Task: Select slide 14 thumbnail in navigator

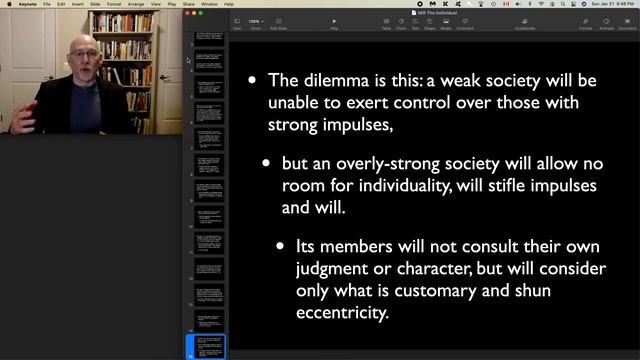Action: coord(209,321)
